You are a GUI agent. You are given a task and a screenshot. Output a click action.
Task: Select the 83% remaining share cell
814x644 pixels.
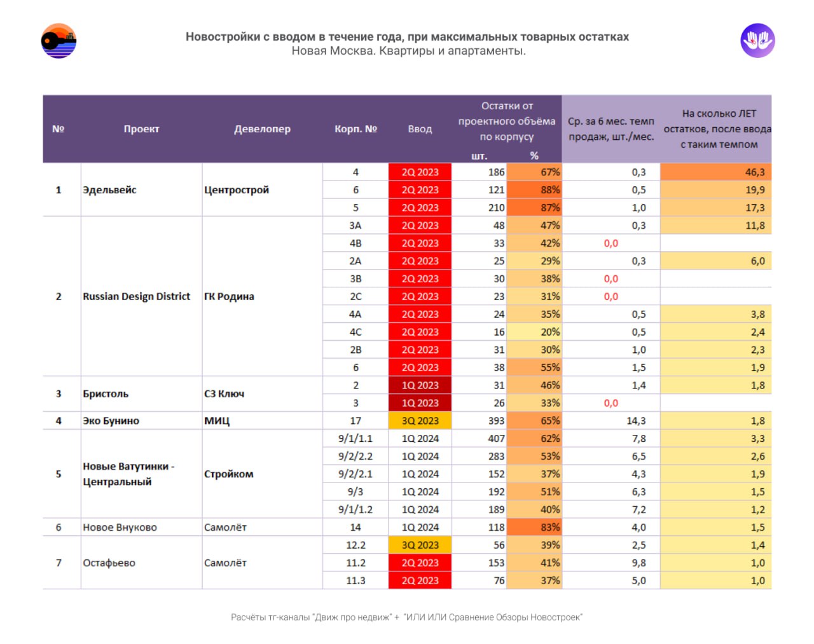534,528
